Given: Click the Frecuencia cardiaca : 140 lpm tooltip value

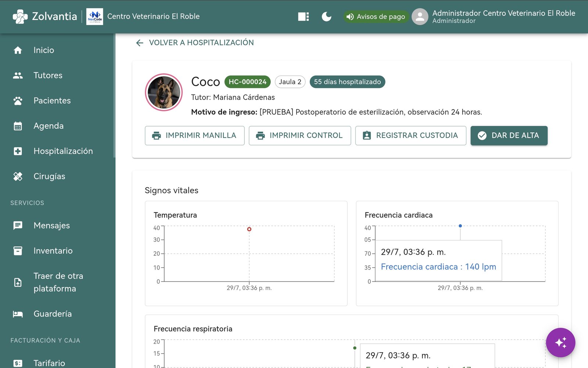Looking at the screenshot, I should pyautogui.click(x=438, y=267).
